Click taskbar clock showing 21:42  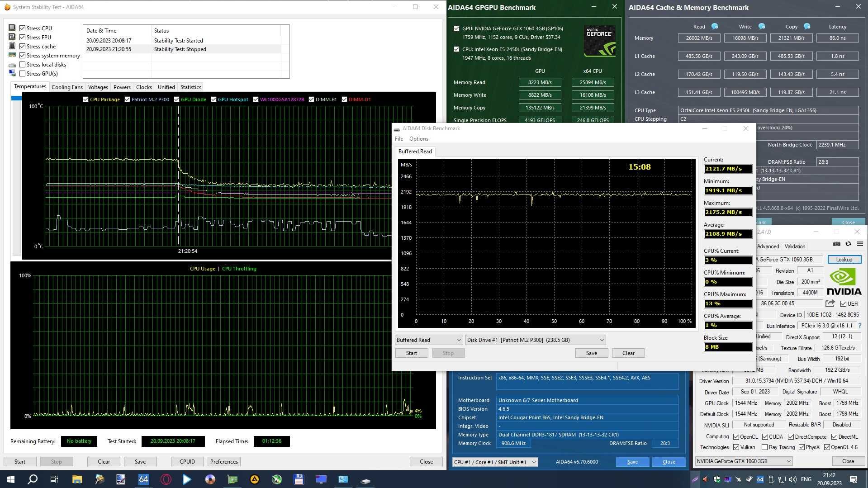point(829,479)
